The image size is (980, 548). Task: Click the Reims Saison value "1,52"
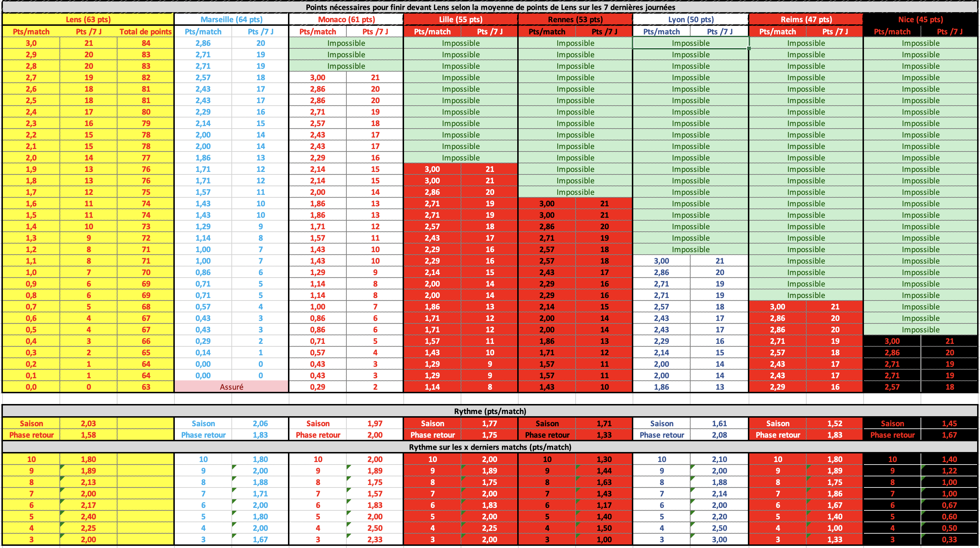[x=835, y=423]
